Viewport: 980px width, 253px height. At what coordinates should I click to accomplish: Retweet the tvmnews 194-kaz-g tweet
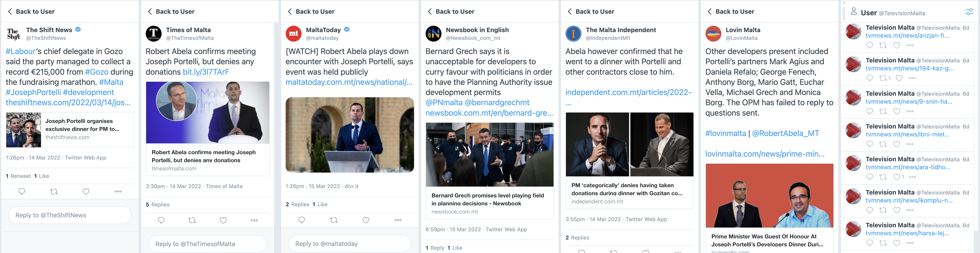pyautogui.click(x=883, y=78)
